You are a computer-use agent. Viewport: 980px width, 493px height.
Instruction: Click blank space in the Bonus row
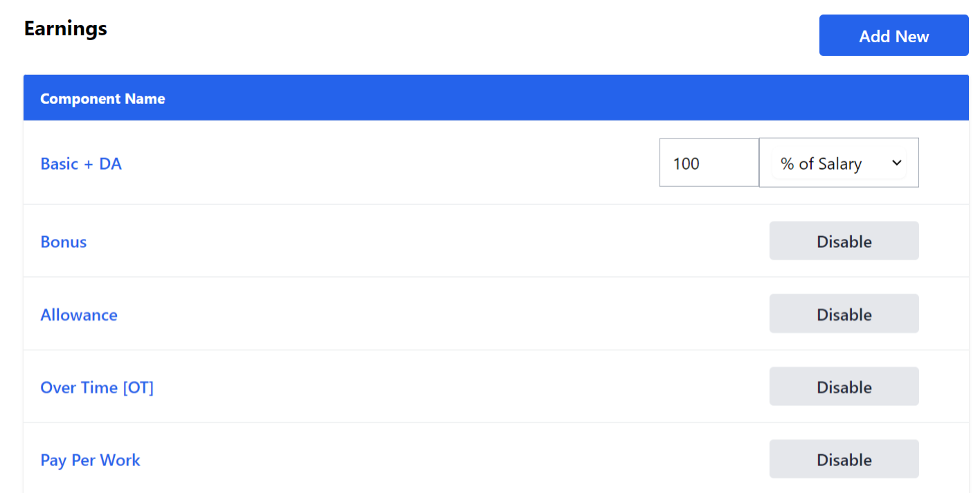(415, 242)
